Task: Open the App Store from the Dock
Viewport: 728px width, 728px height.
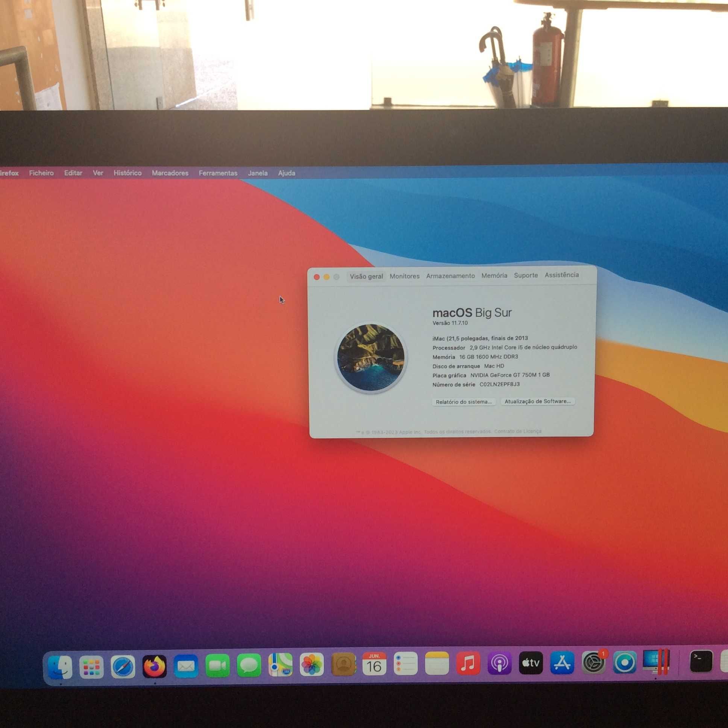Action: point(562,663)
